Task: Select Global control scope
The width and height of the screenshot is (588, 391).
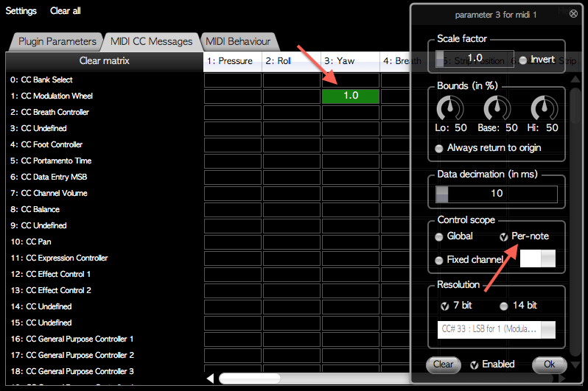Action: [454, 236]
